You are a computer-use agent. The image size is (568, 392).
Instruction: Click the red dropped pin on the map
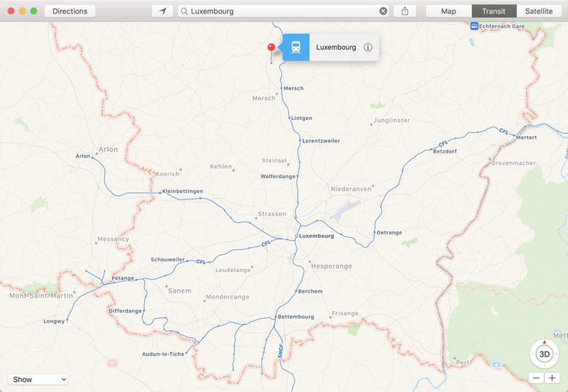point(271,47)
